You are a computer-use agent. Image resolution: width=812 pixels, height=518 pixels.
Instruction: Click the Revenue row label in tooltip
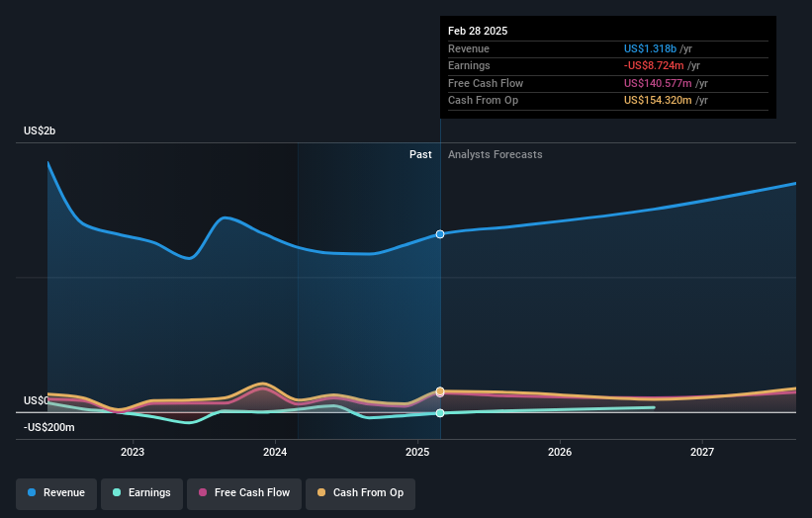click(469, 48)
